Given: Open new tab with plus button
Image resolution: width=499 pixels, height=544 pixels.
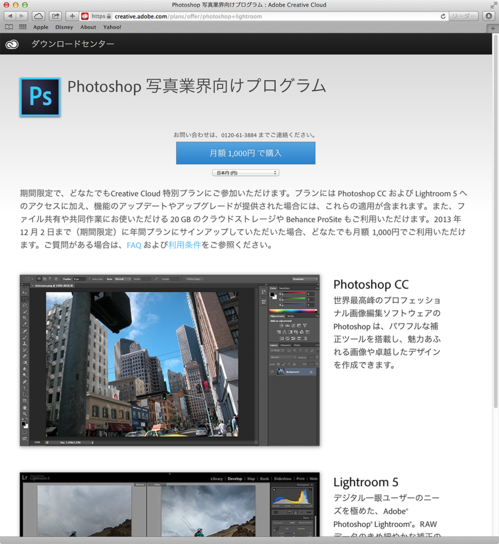Looking at the screenshot, I should pyautogui.click(x=493, y=28).
